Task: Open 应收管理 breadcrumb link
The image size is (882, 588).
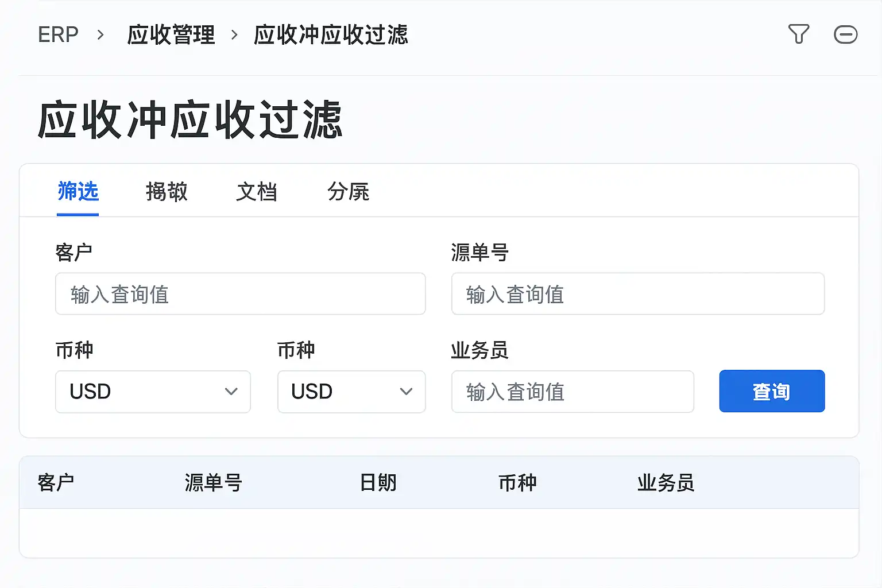Action: pyautogui.click(x=171, y=35)
